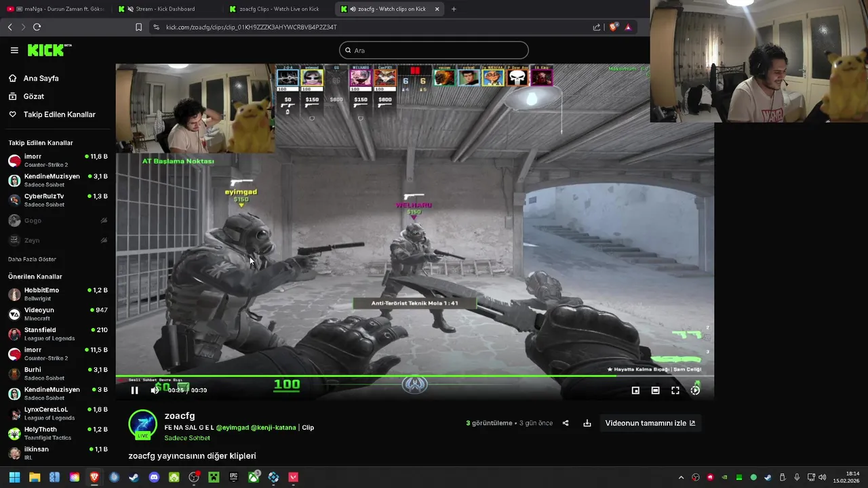Open Steam from taskbar

pyautogui.click(x=134, y=477)
